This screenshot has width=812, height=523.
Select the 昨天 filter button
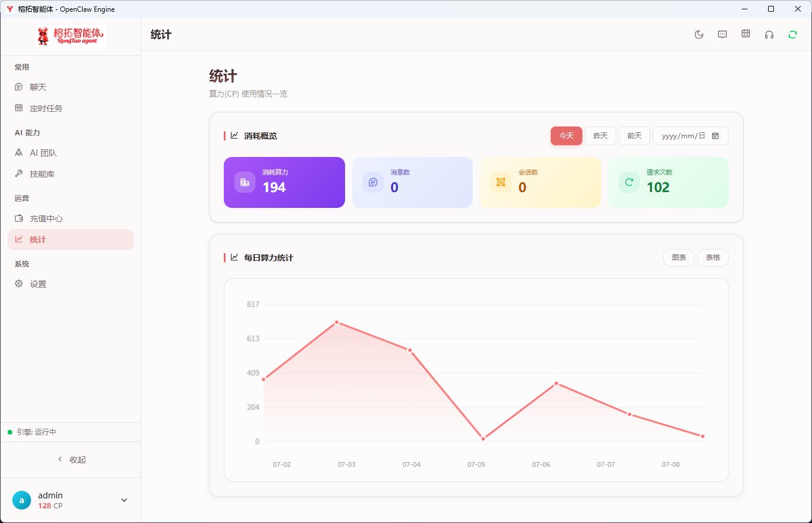click(x=601, y=136)
